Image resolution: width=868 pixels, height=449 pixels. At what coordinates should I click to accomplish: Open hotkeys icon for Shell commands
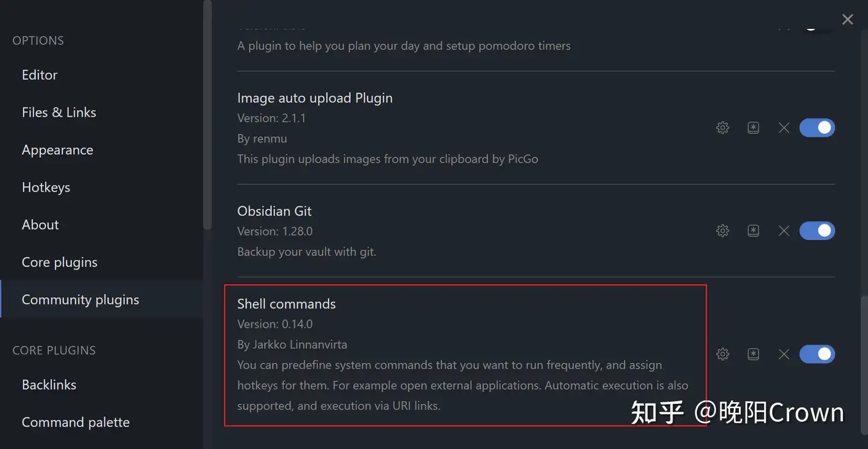click(753, 354)
